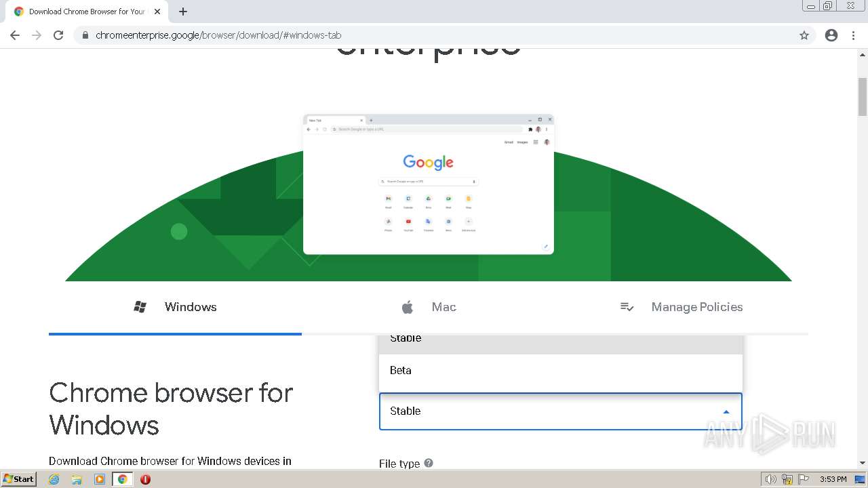
Task: Open the red Opera-style taskbar icon
Action: (x=145, y=479)
